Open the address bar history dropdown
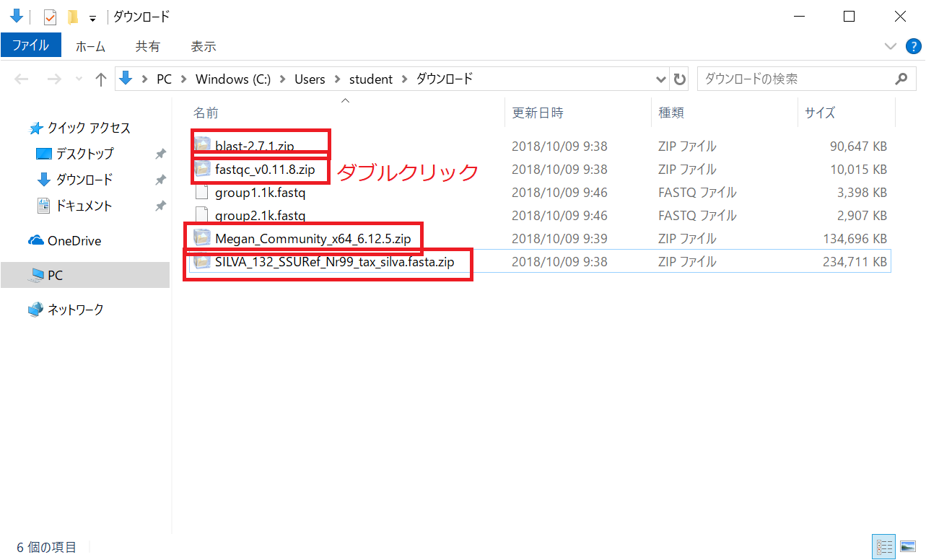The height and width of the screenshot is (560, 926). tap(661, 79)
